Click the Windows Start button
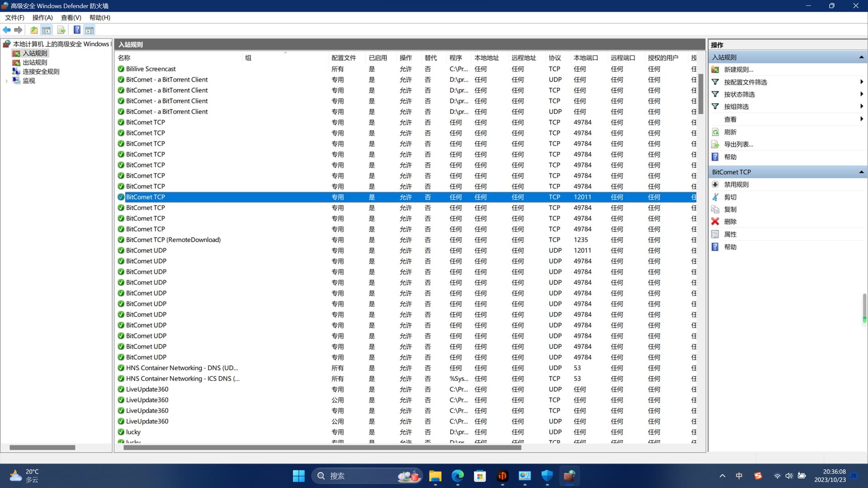Screen dimensions: 868x488 point(298,476)
